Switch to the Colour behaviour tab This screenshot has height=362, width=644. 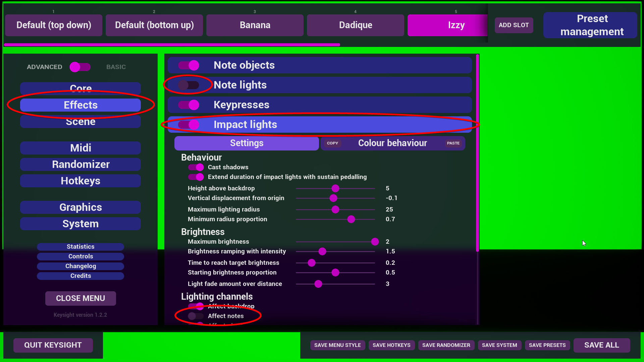click(392, 143)
